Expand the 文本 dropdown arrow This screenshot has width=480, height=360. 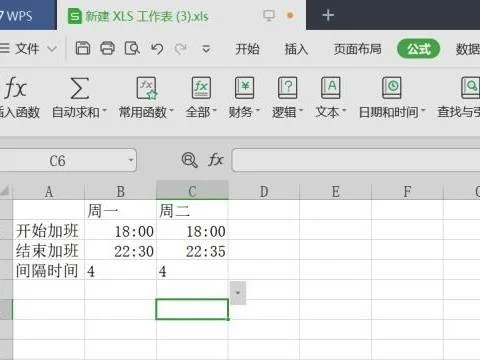(x=344, y=110)
